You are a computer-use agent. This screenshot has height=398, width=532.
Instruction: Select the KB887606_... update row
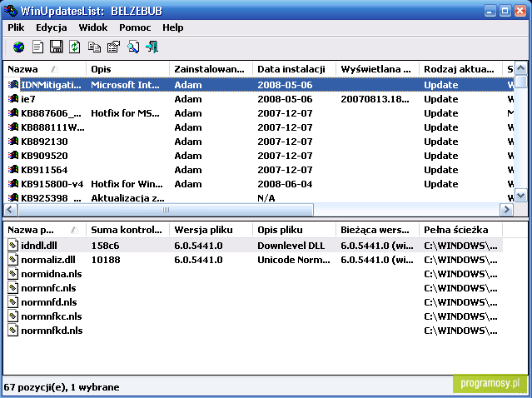click(x=260, y=113)
